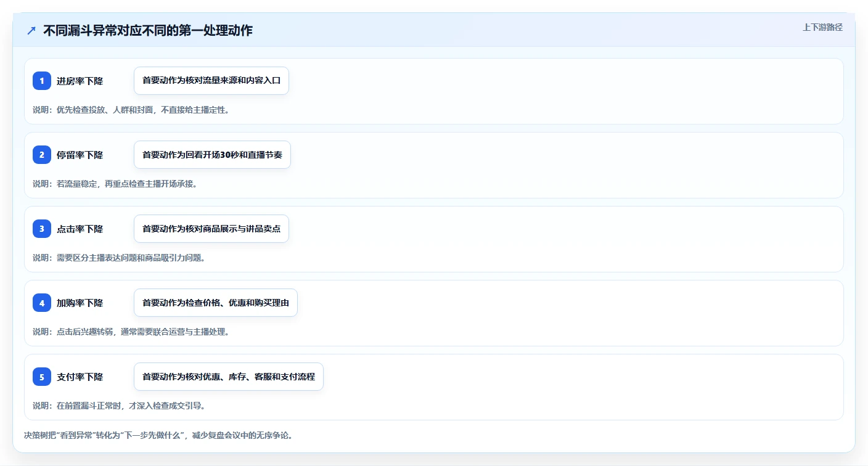Click the number 4 step badge
This screenshot has width=868, height=466.
[x=42, y=303]
